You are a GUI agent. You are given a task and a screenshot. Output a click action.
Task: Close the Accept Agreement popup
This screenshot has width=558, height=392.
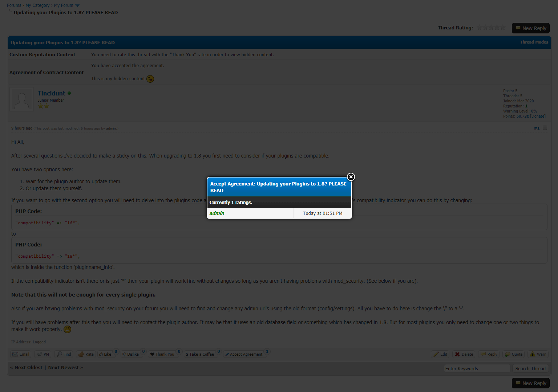351,177
